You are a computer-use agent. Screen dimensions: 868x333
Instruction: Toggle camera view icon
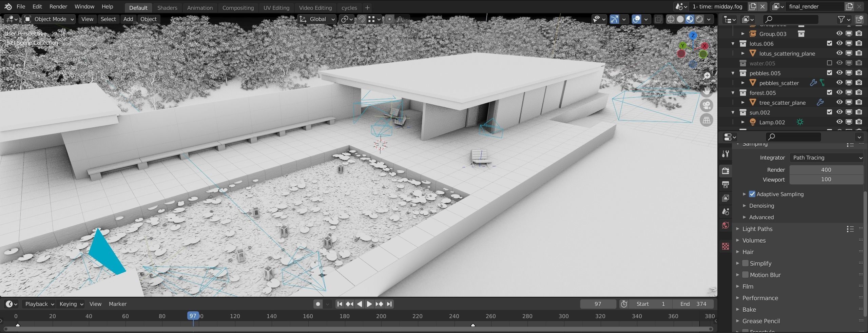click(x=707, y=105)
